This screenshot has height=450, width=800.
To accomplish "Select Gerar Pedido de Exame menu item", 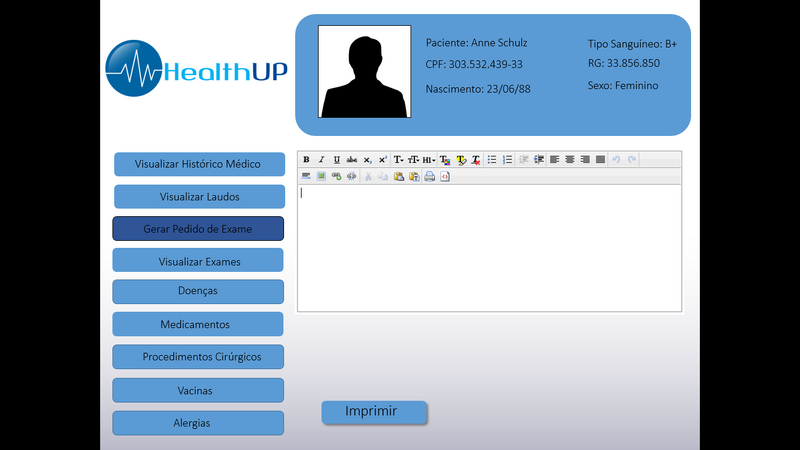I will [198, 229].
